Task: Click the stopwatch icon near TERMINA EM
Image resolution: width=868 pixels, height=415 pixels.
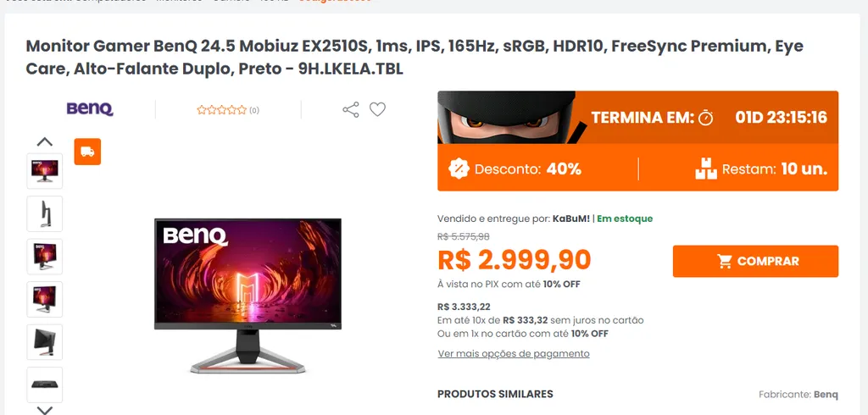Action: (705, 118)
